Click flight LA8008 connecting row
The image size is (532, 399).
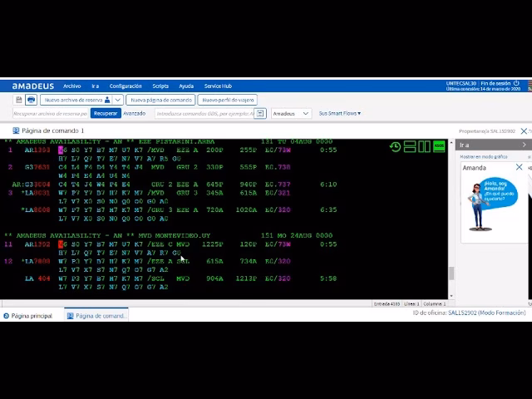tap(179, 209)
